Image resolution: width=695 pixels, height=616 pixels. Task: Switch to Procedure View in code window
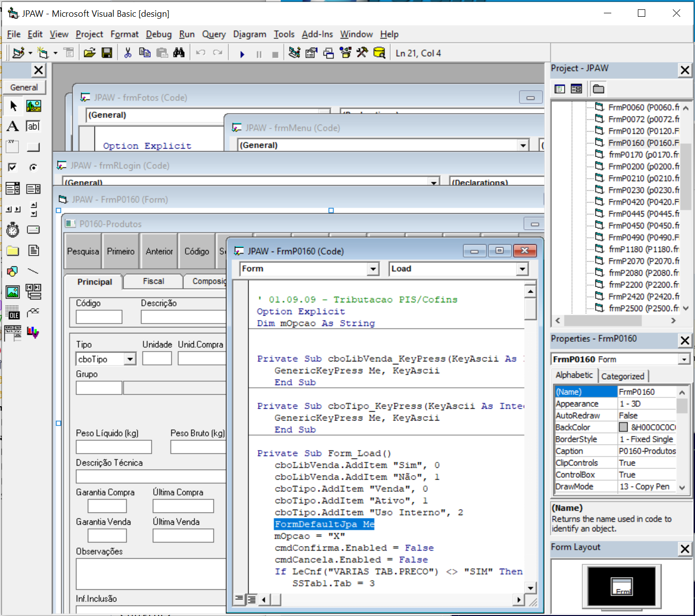tap(239, 599)
